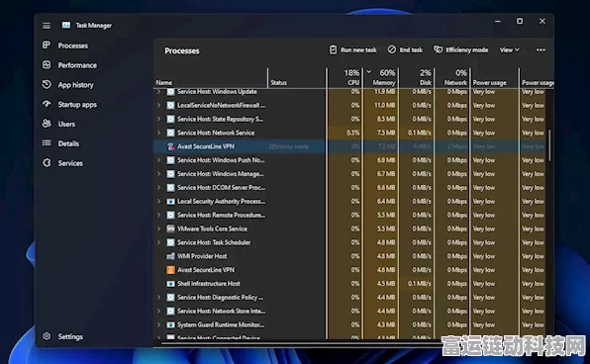Select Service Host: Task Scheduler row

[349, 242]
